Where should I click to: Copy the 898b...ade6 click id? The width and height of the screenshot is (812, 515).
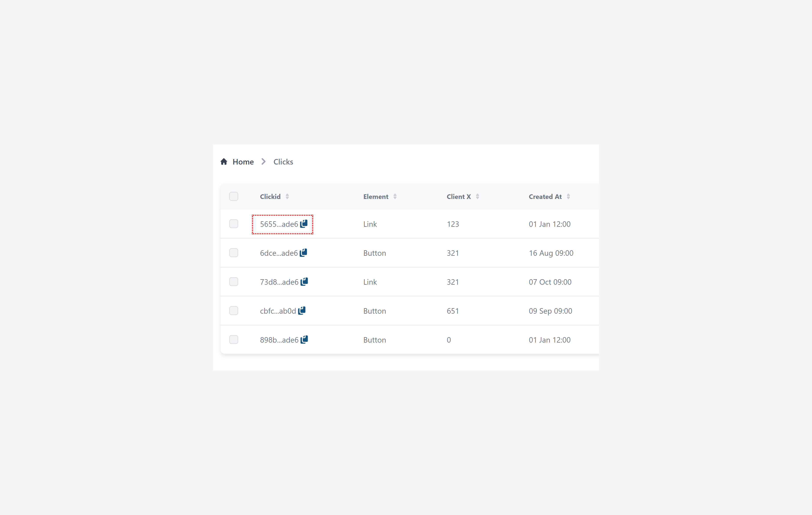tap(304, 340)
